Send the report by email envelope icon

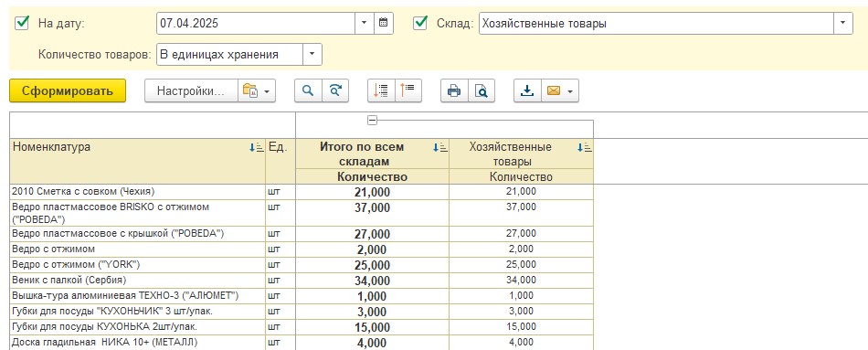coord(560,90)
